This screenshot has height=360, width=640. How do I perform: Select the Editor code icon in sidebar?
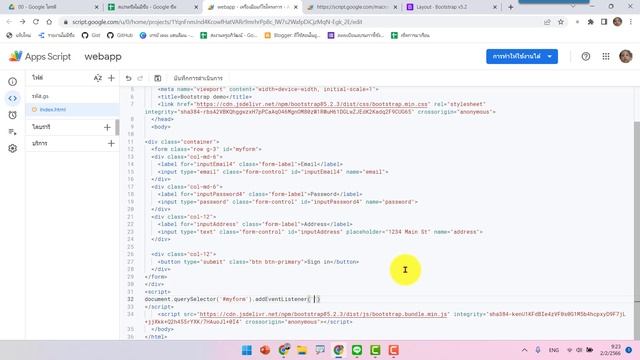click(x=13, y=98)
